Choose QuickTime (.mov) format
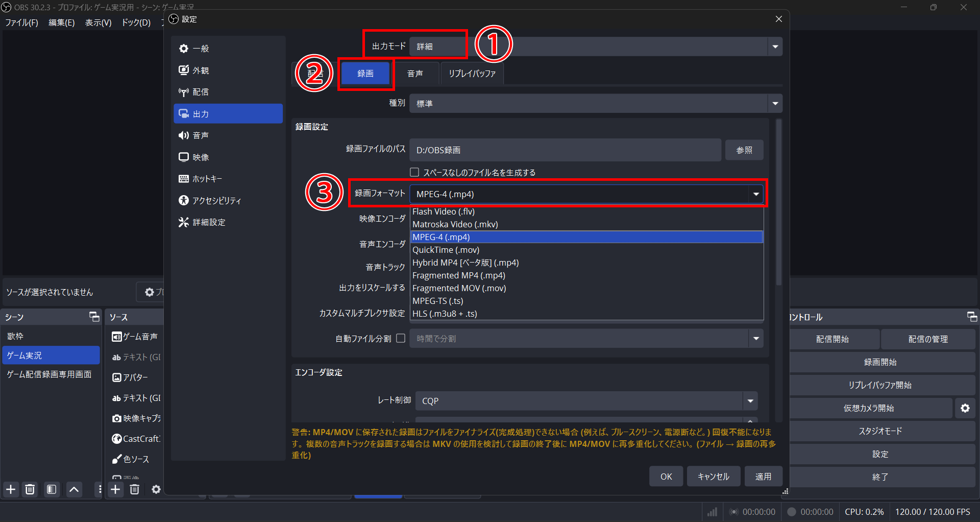Image resolution: width=980 pixels, height=522 pixels. 586,250
